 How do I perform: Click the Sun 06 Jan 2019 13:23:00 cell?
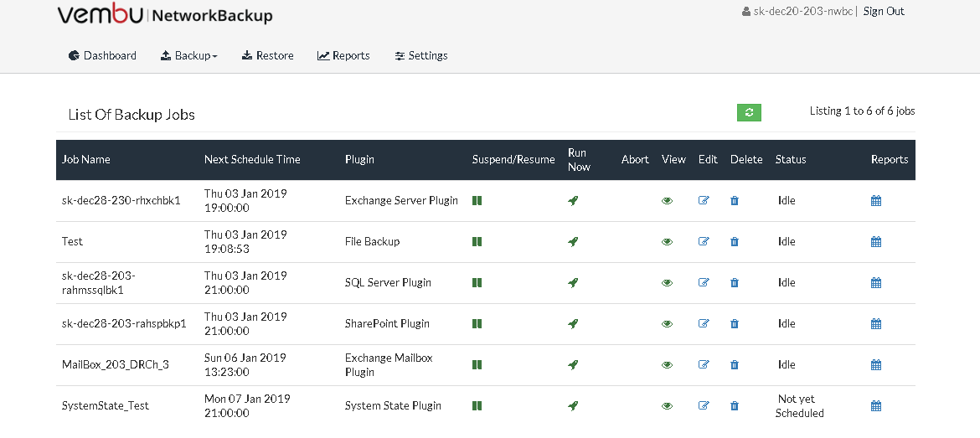click(x=245, y=364)
